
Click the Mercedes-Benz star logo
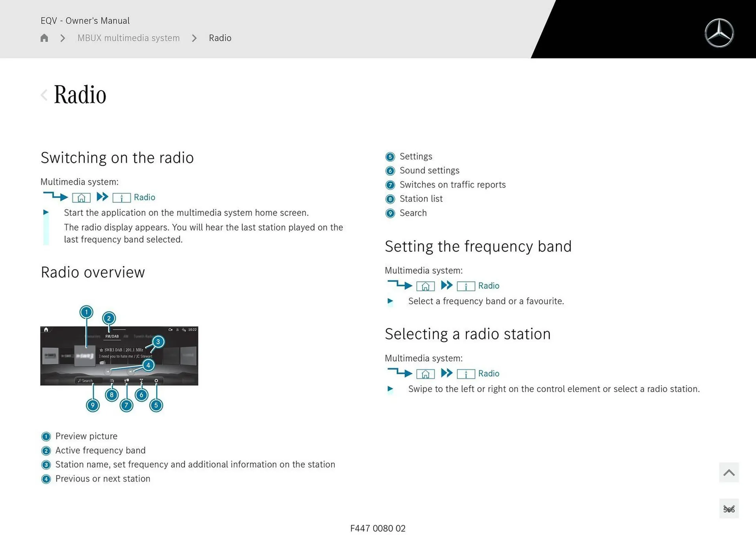pyautogui.click(x=719, y=33)
